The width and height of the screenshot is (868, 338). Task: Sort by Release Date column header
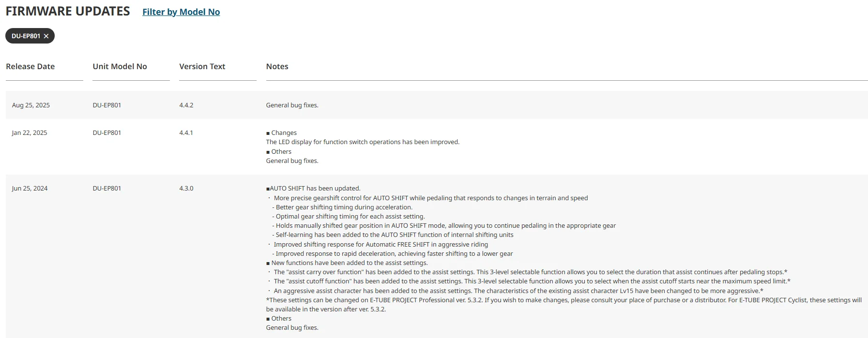point(30,67)
